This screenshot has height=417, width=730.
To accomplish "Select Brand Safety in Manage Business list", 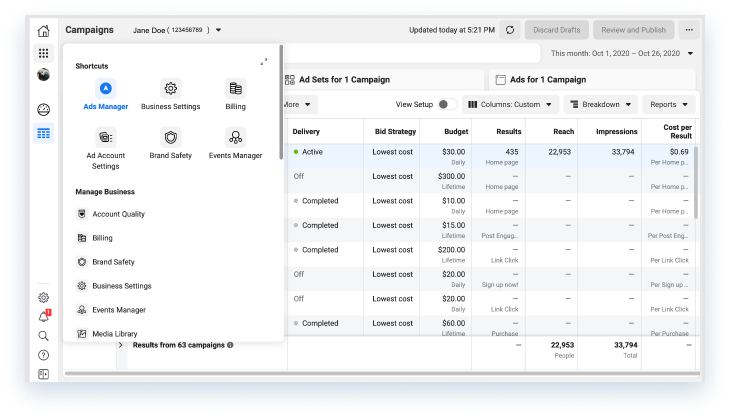I will (x=105, y=262).
